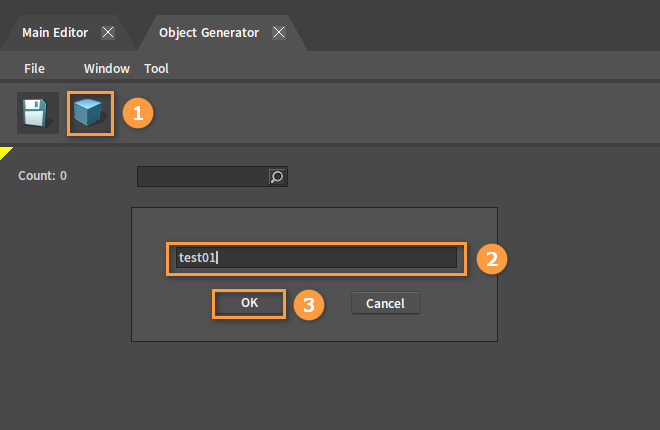Image resolution: width=660 pixels, height=430 pixels.
Task: Open the Window menu
Action: click(106, 69)
